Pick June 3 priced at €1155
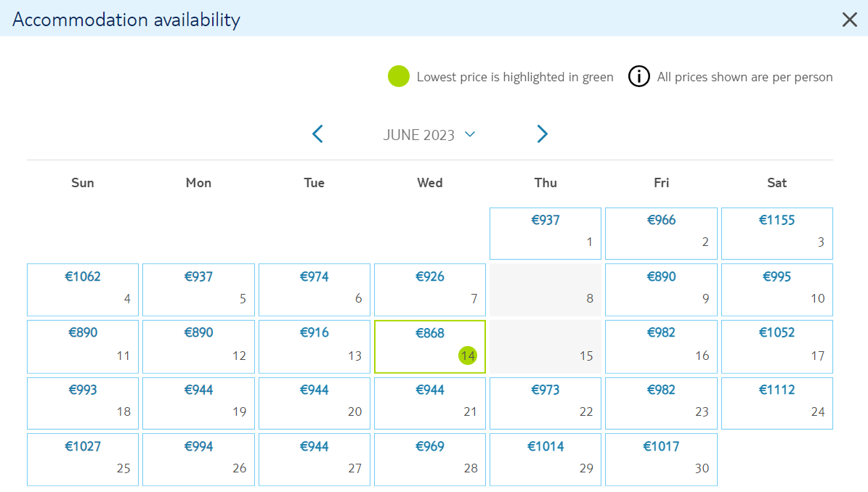The width and height of the screenshot is (868, 492). pyautogui.click(x=777, y=233)
